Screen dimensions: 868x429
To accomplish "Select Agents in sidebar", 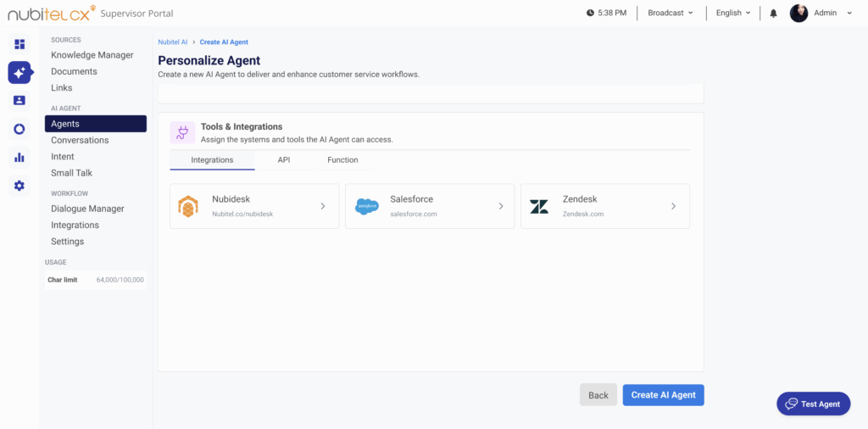I will pyautogui.click(x=96, y=124).
